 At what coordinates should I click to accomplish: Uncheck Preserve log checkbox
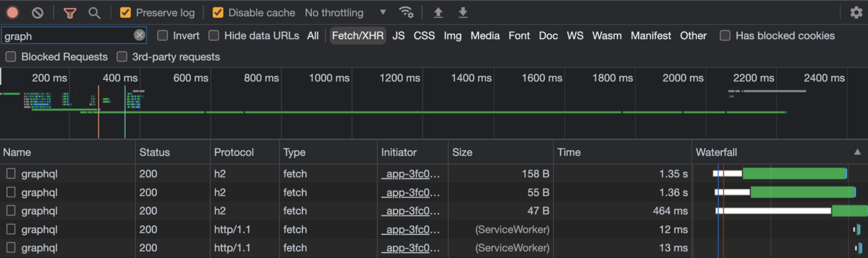125,12
